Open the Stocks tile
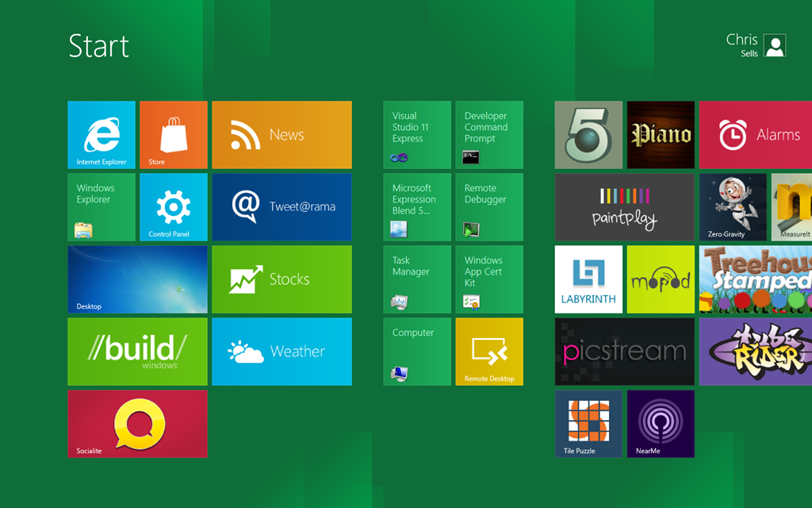 point(282,279)
